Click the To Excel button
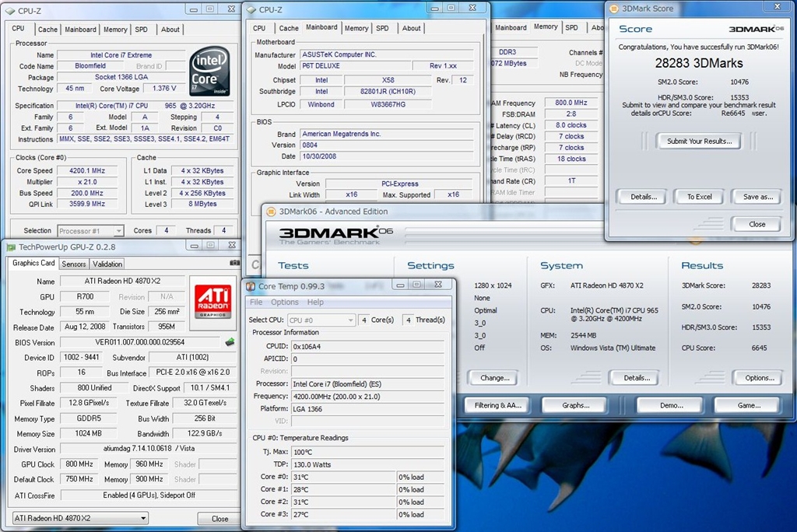The image size is (797, 532). 699,197
